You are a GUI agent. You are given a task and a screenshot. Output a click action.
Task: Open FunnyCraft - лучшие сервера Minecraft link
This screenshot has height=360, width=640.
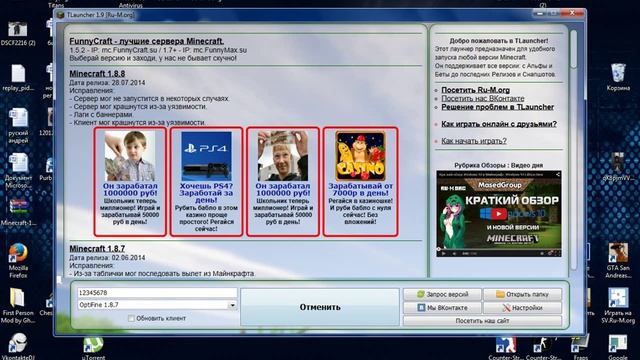(147, 41)
